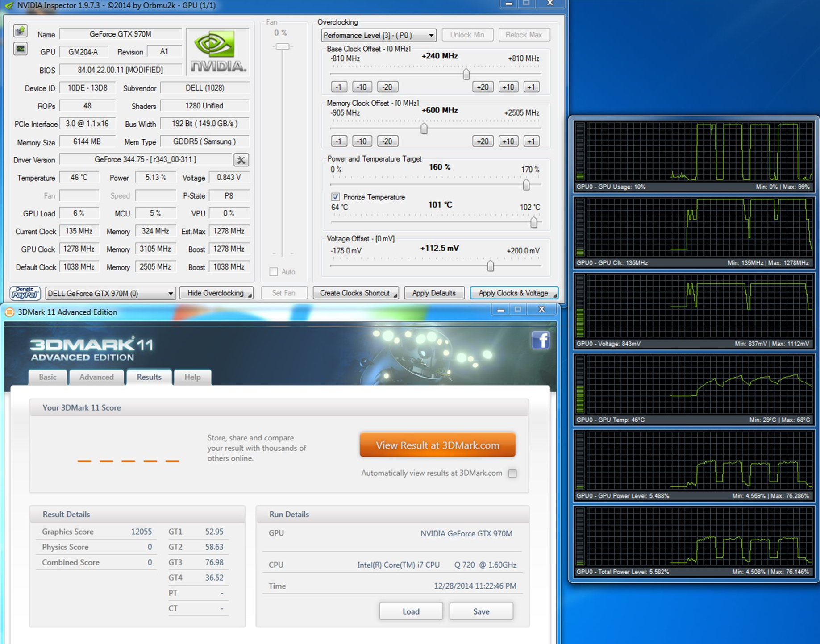Screen dimensions: 820x644
Task: Click the CPU run details value
Action: point(437,565)
